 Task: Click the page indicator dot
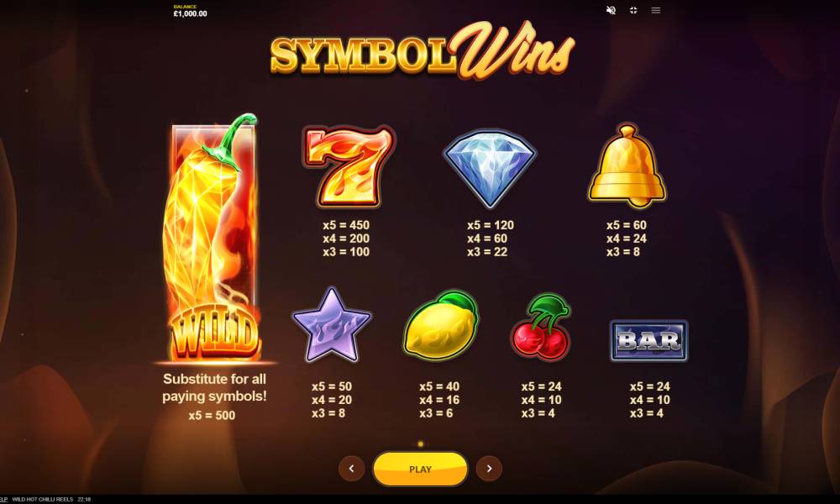[x=421, y=444]
